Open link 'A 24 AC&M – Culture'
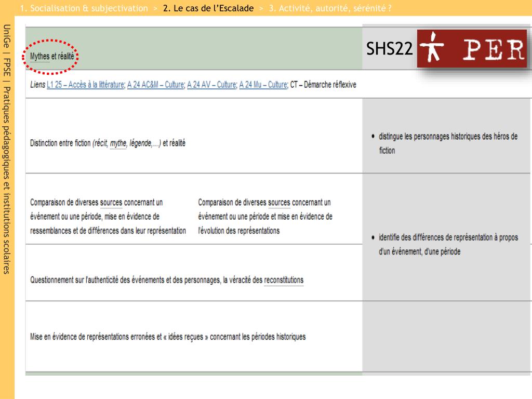The height and width of the screenshot is (399, 532). (x=156, y=85)
